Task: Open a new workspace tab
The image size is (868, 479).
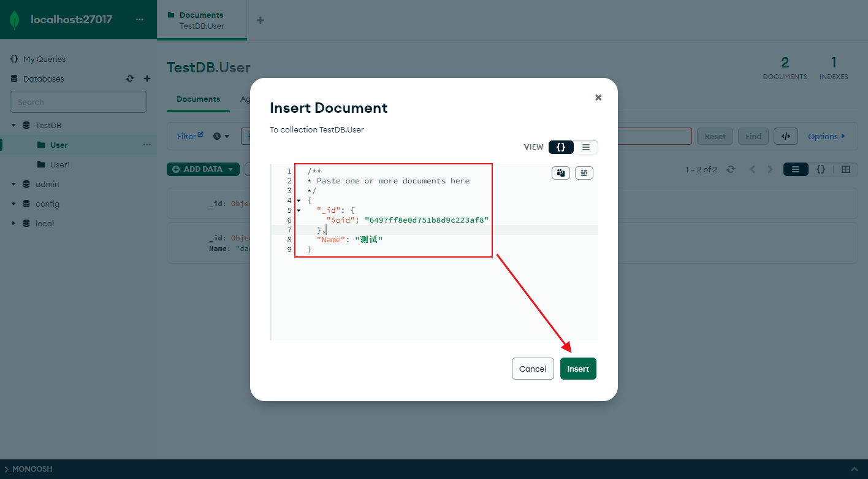Action: 261,20
